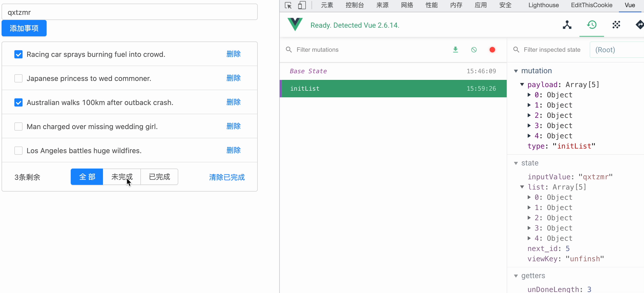Screen dimensions: 644x293
Task: Export mutations with the download icon
Action: [455, 49]
